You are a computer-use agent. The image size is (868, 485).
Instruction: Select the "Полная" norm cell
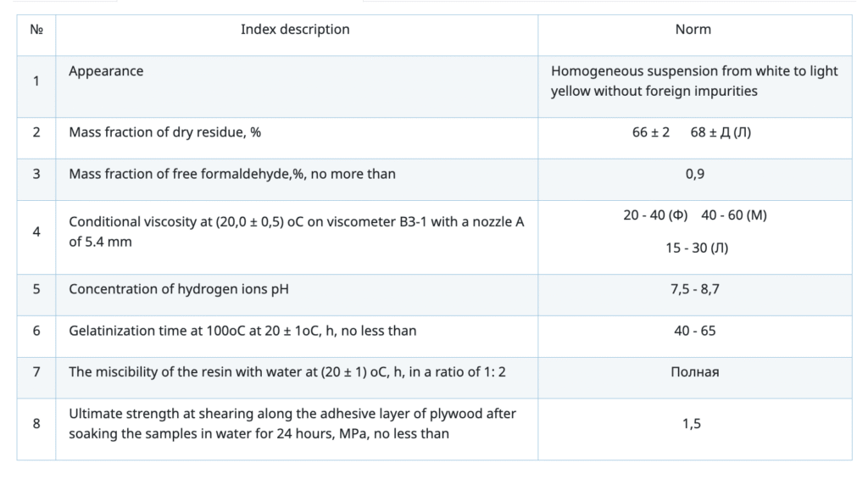[x=694, y=372]
